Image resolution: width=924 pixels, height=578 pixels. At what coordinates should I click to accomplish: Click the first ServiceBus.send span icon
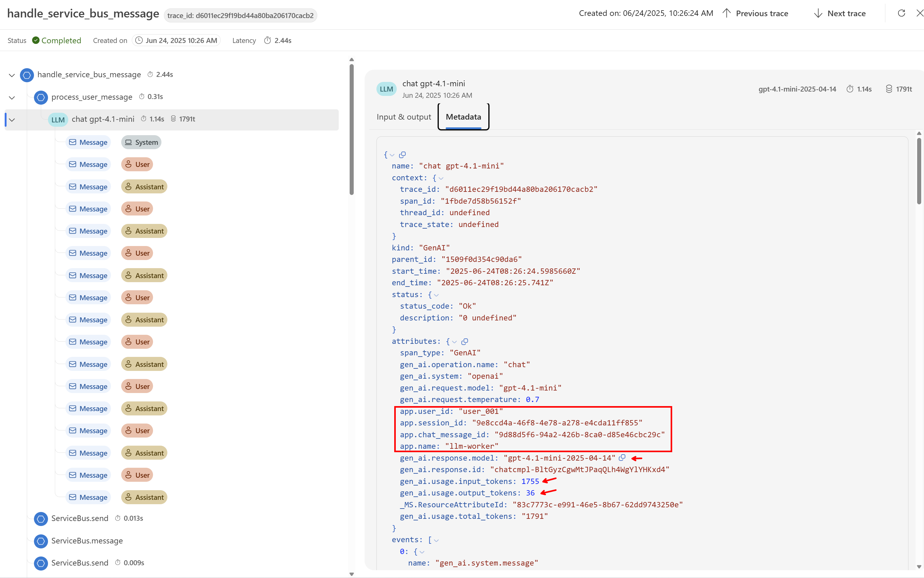coord(41,519)
